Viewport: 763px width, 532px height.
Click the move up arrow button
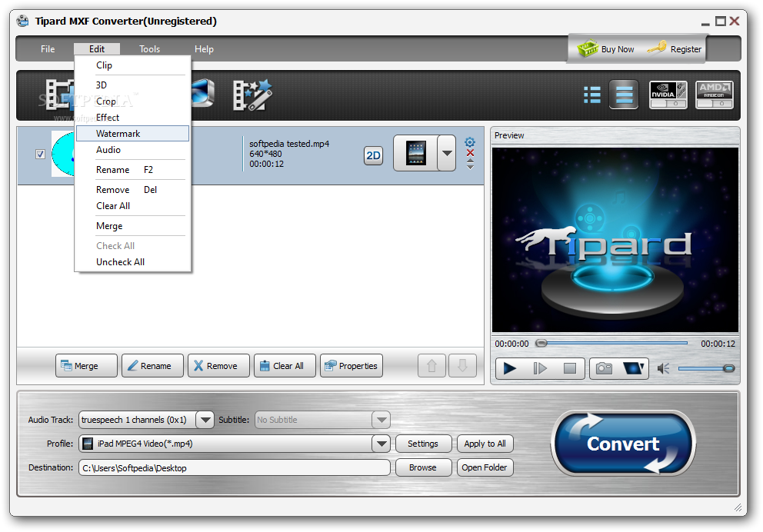coord(431,366)
